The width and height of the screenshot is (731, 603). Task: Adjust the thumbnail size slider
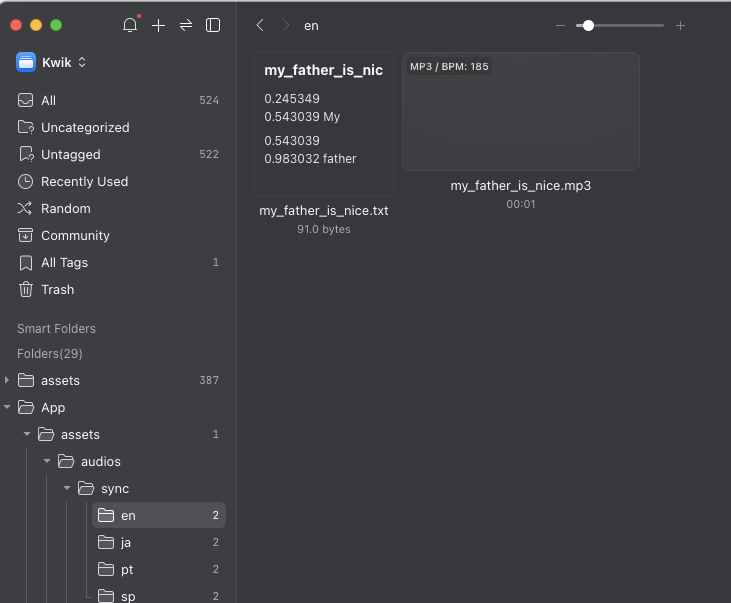click(620, 26)
